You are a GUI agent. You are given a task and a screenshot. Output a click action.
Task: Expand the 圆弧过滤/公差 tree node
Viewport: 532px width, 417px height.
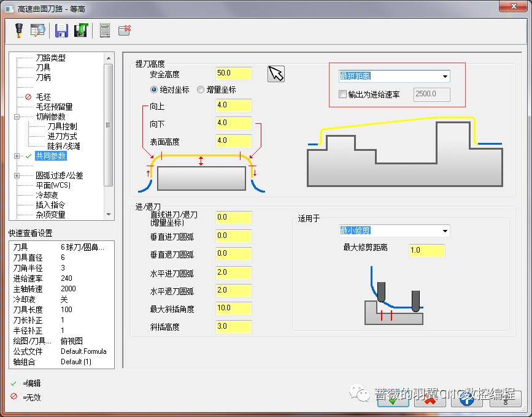coord(17,175)
